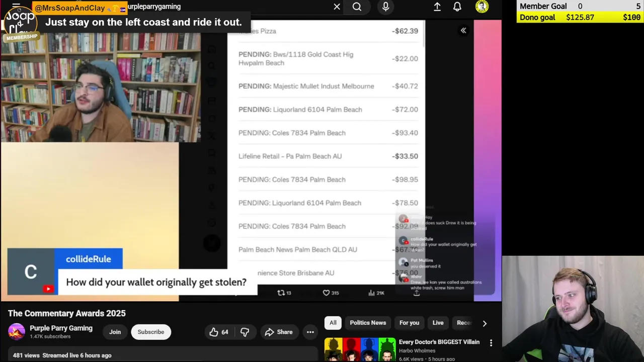This screenshot has height=362, width=644.
Task: Click the magnifying glass search icon
Action: click(357, 7)
